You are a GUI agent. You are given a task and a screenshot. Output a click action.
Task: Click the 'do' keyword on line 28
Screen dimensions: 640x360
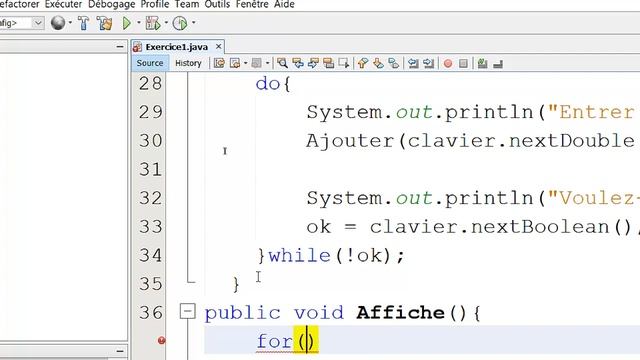click(x=267, y=84)
